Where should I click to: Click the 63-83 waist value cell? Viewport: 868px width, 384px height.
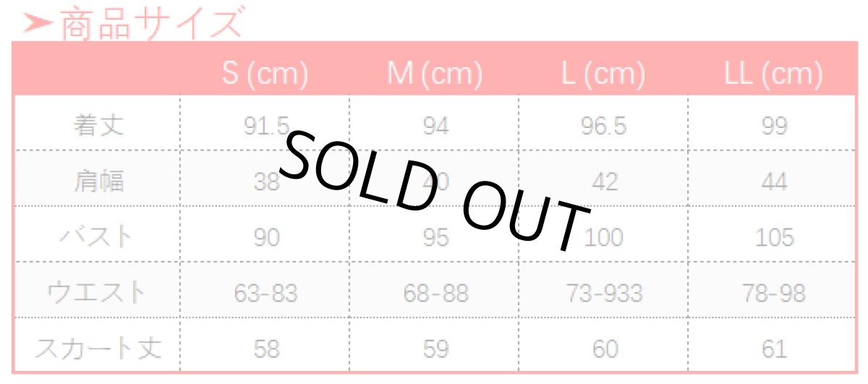point(265,293)
